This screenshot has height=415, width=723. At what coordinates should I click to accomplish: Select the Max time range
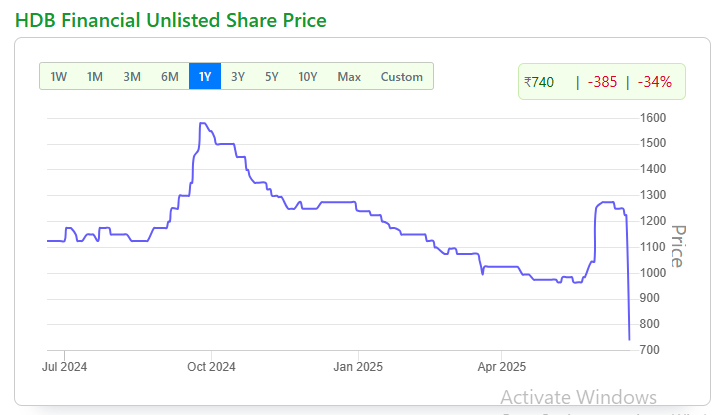349,77
